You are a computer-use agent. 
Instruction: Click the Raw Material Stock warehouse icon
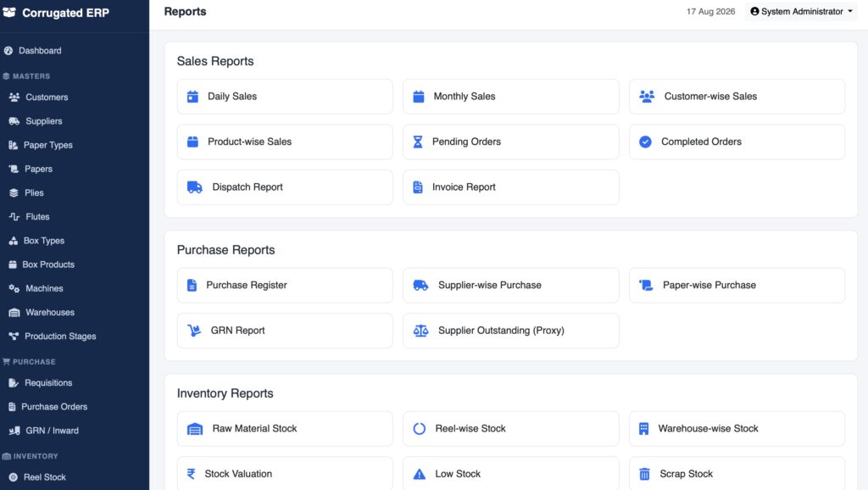[x=195, y=429]
